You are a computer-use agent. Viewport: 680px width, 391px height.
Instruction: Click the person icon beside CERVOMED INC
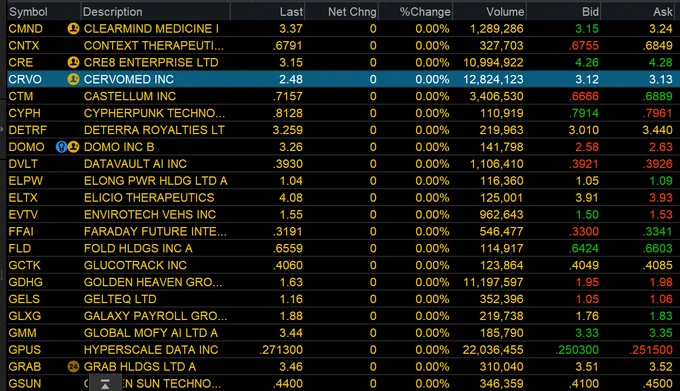pos(73,79)
